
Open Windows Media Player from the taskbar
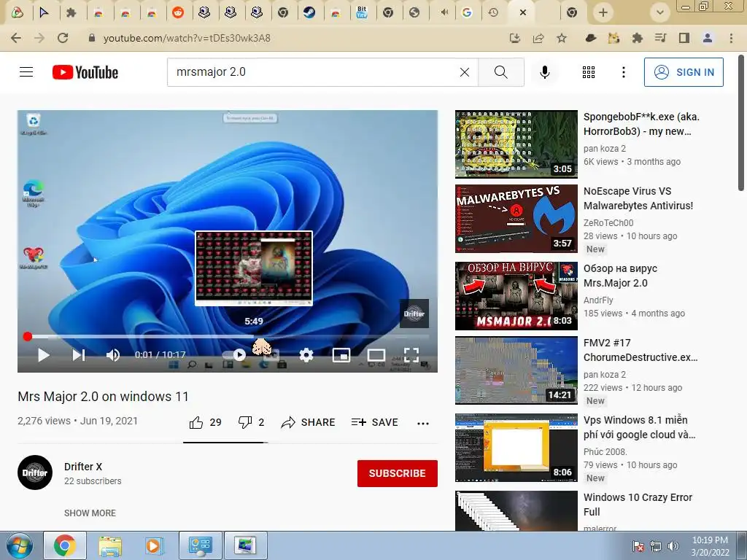coord(154,545)
